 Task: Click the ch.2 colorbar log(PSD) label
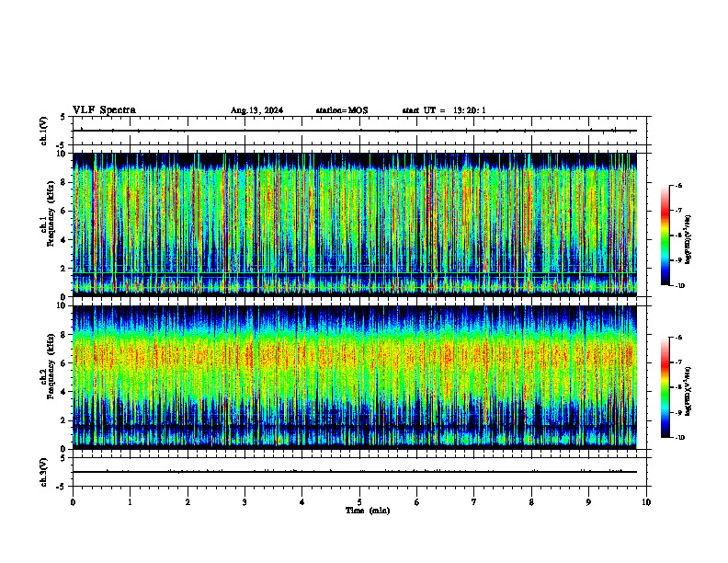(x=688, y=391)
